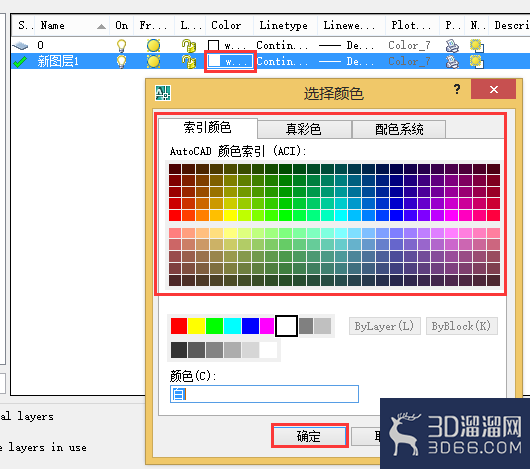Click the Contin... linetype of 新图层1

pyautogui.click(x=282, y=61)
